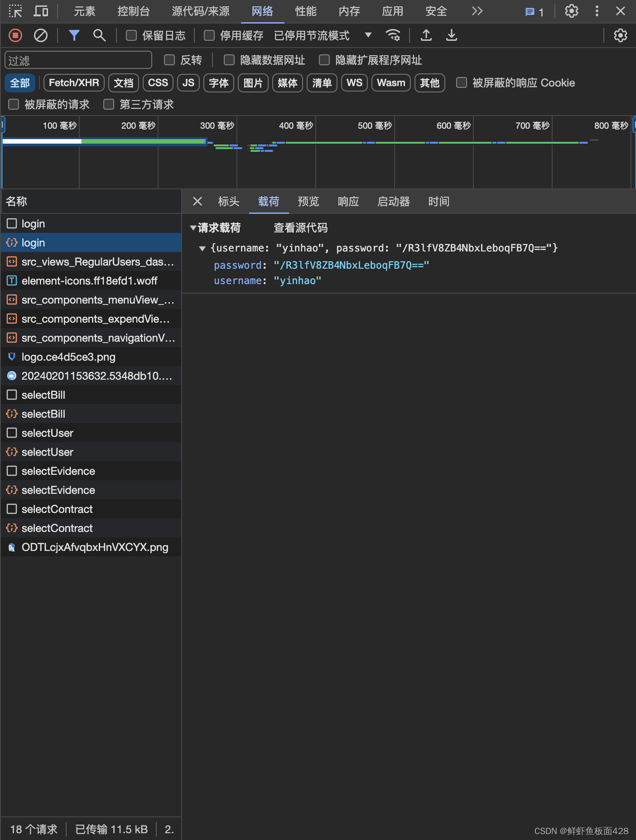
Task: Switch to the 控制台 panel tab
Action: click(x=134, y=11)
